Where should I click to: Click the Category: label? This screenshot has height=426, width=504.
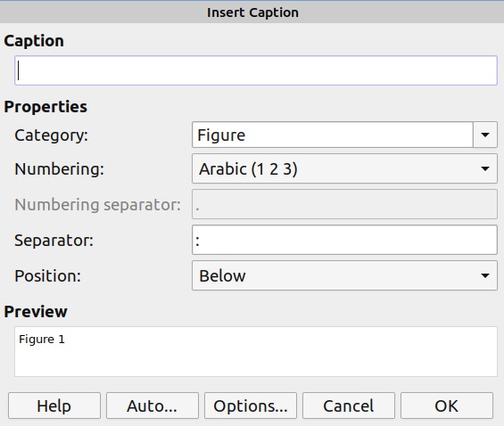51,135
